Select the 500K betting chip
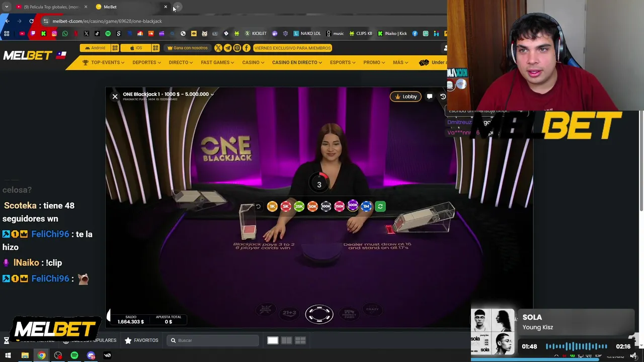The height and width of the screenshot is (362, 644). 353,205
